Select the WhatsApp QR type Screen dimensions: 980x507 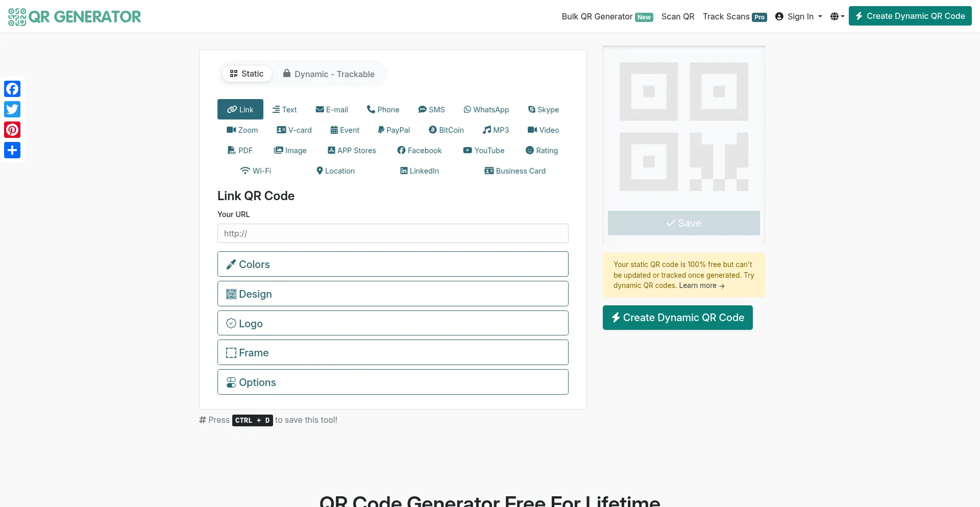click(x=486, y=110)
